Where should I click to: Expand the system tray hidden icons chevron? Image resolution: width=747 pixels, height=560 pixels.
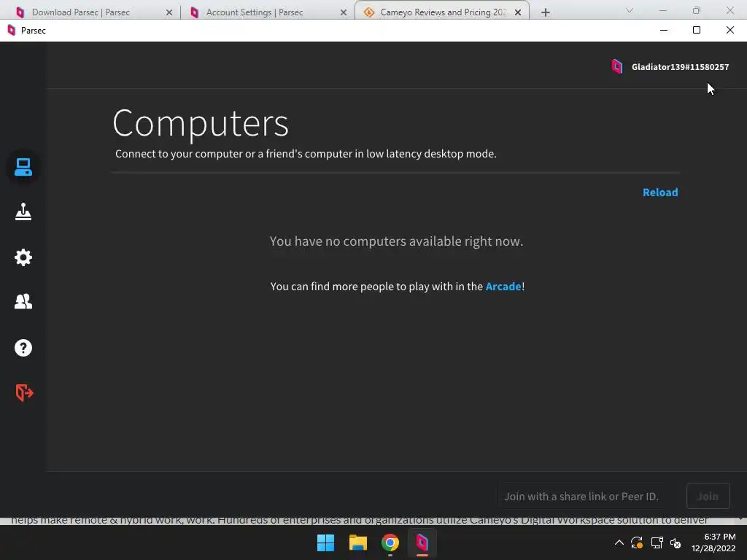(x=619, y=542)
